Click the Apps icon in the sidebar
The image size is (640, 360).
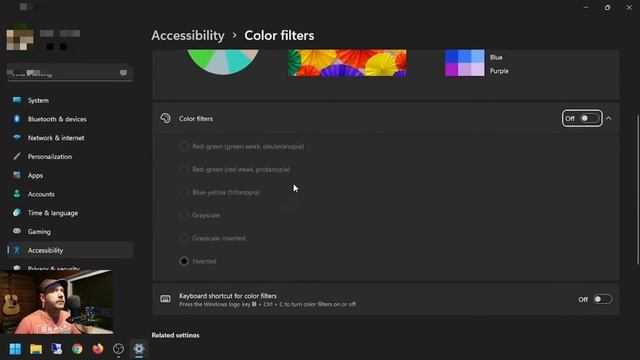click(x=17, y=175)
